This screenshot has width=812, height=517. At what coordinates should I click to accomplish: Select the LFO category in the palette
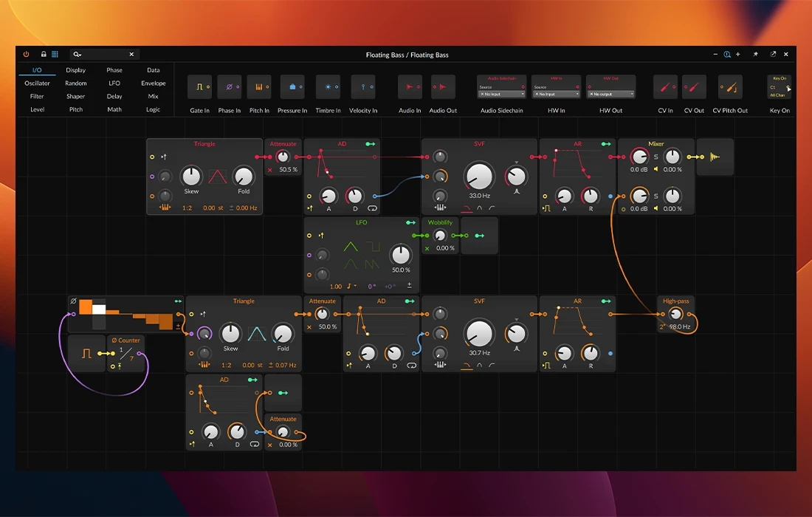tap(114, 83)
